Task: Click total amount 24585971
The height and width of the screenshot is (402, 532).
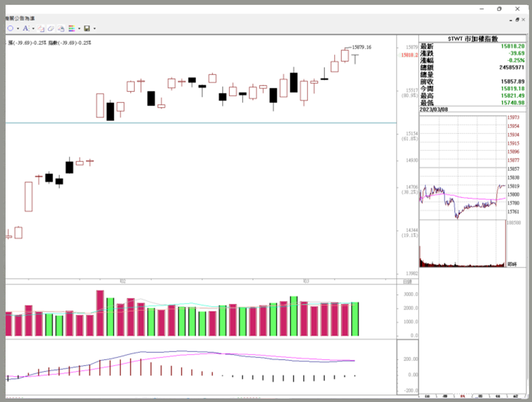Action: tap(512, 67)
